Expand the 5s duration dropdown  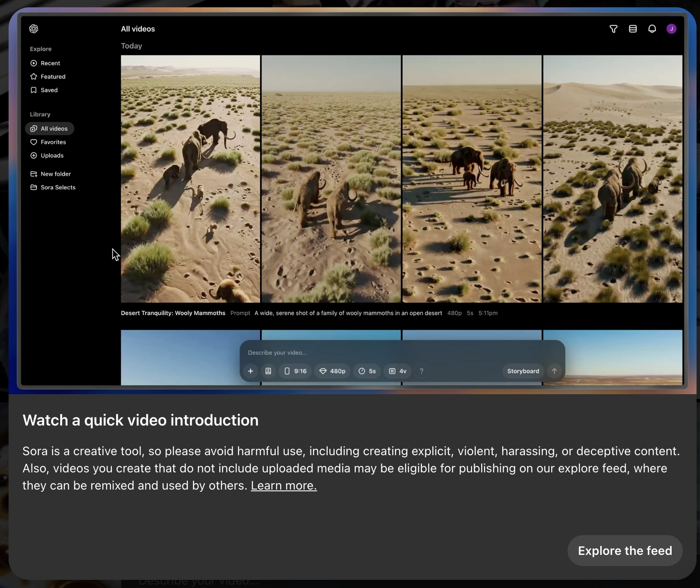click(367, 371)
